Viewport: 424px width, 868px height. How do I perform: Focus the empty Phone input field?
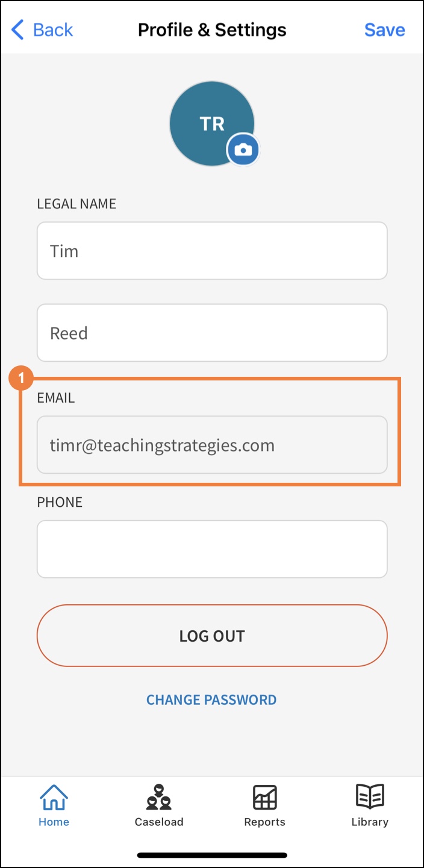tap(212, 549)
